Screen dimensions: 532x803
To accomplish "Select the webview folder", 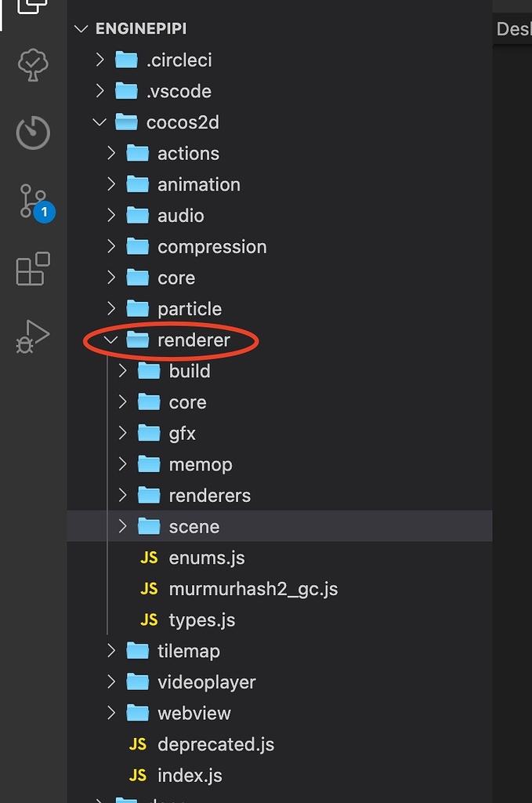I will pyautogui.click(x=194, y=714).
